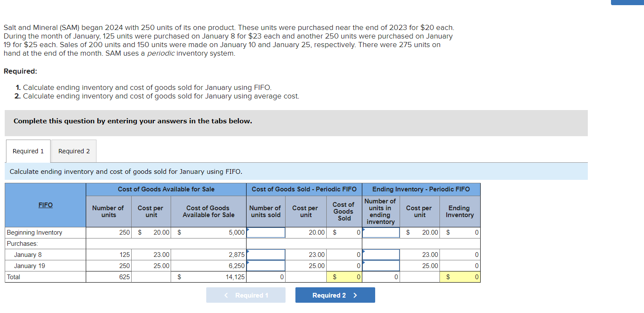This screenshot has width=644, height=313.
Task: Click the hint triangle beside January 19 units sold
Action: pos(248,263)
